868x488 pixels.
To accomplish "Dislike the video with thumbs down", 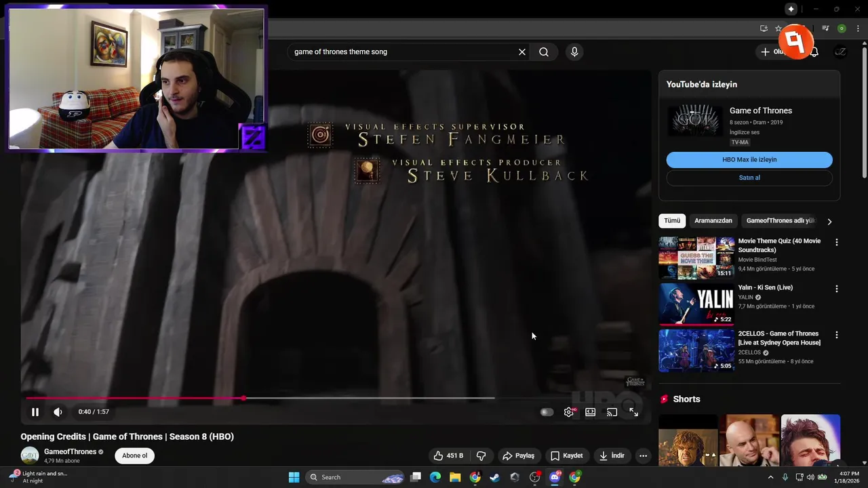I will [481, 455].
